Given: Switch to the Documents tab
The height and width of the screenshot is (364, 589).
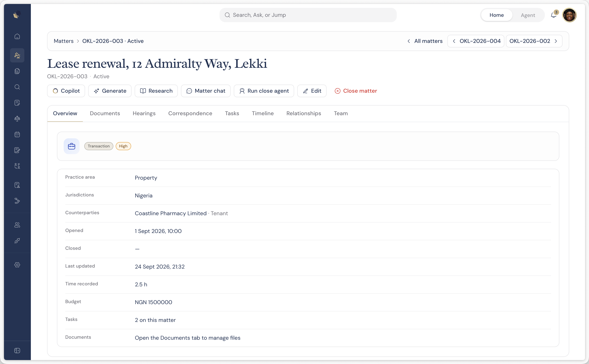Looking at the screenshot, I should (105, 113).
